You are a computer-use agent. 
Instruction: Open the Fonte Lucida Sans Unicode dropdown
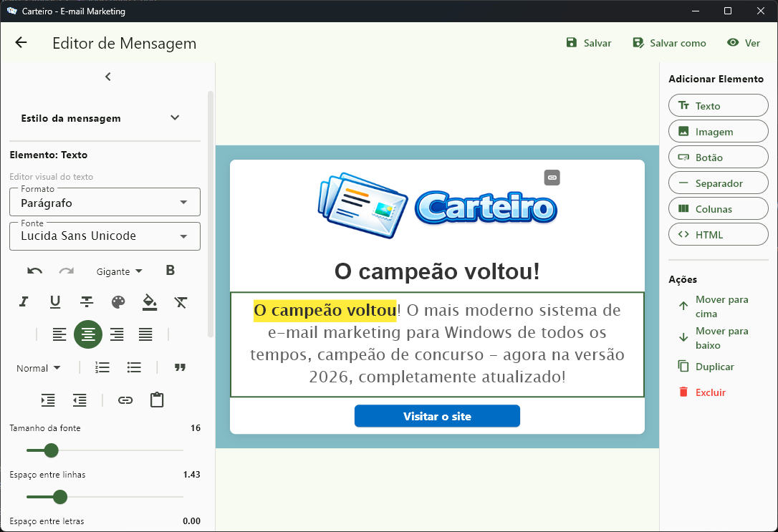pyautogui.click(x=105, y=236)
